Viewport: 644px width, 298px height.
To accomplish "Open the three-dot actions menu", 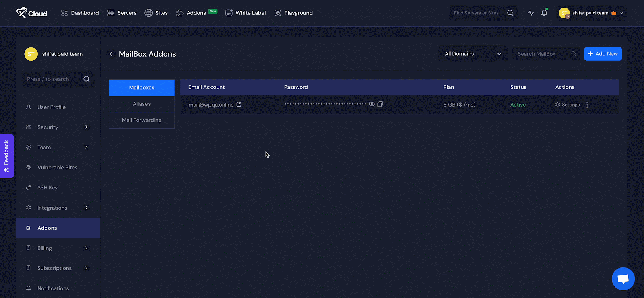I will [x=587, y=105].
